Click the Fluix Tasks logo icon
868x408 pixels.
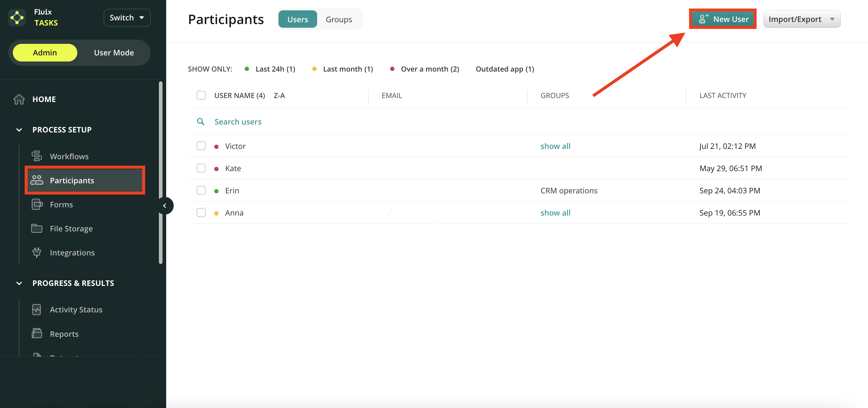(x=17, y=18)
